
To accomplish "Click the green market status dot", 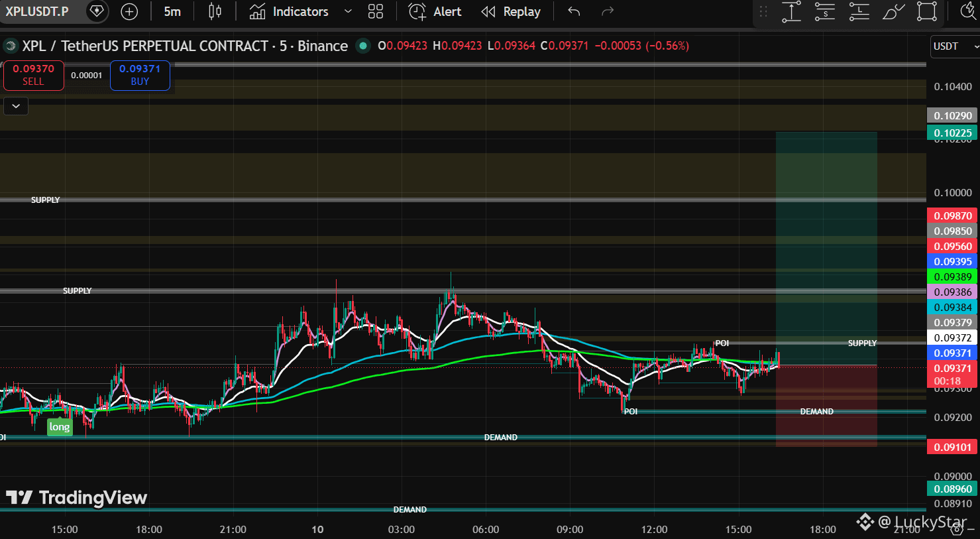I will (362, 46).
